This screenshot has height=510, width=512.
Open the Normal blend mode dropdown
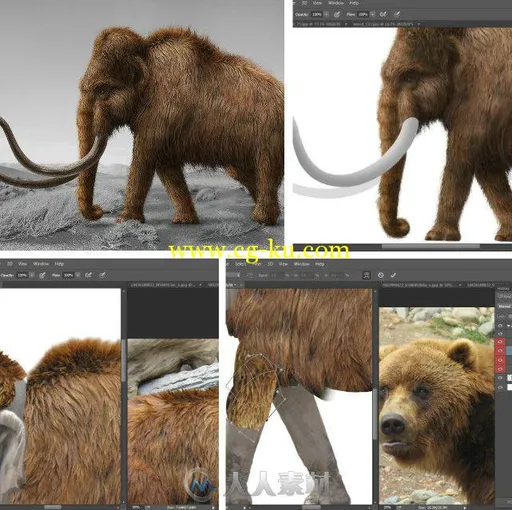pyautogui.click(x=504, y=306)
